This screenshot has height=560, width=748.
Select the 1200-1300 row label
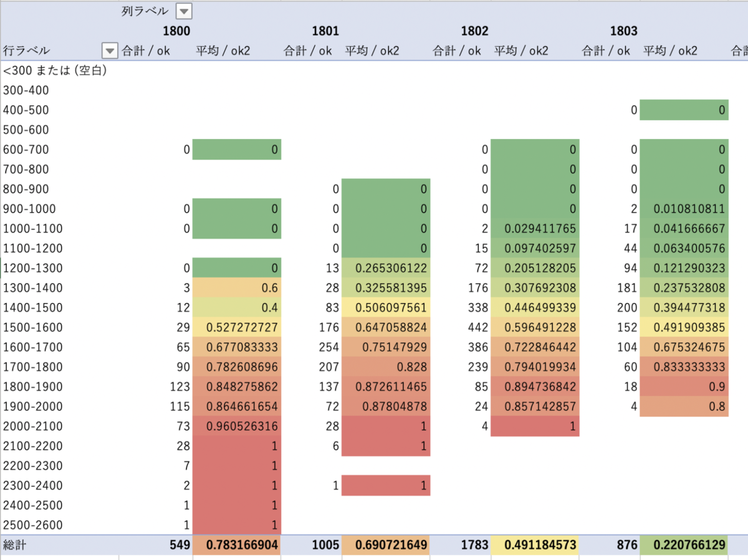[33, 268]
